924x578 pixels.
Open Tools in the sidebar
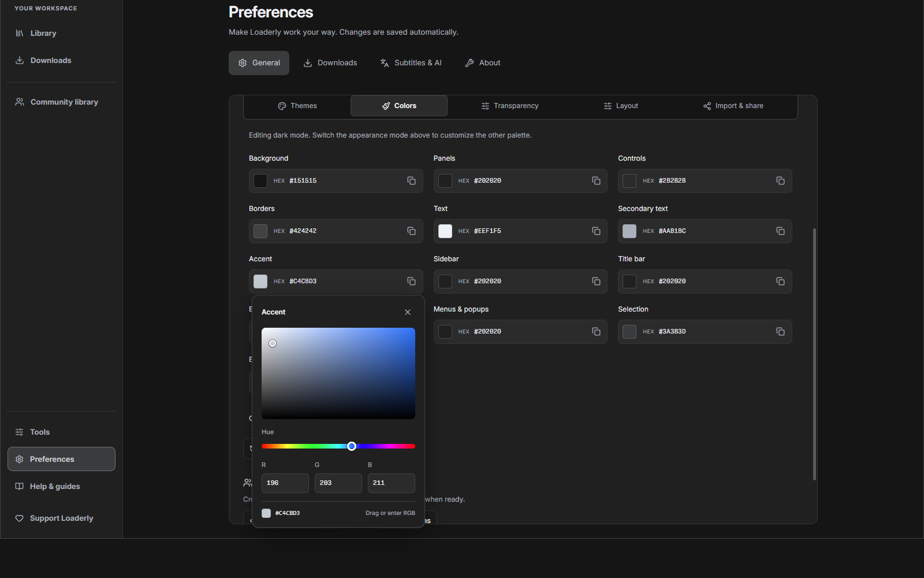coord(61,432)
